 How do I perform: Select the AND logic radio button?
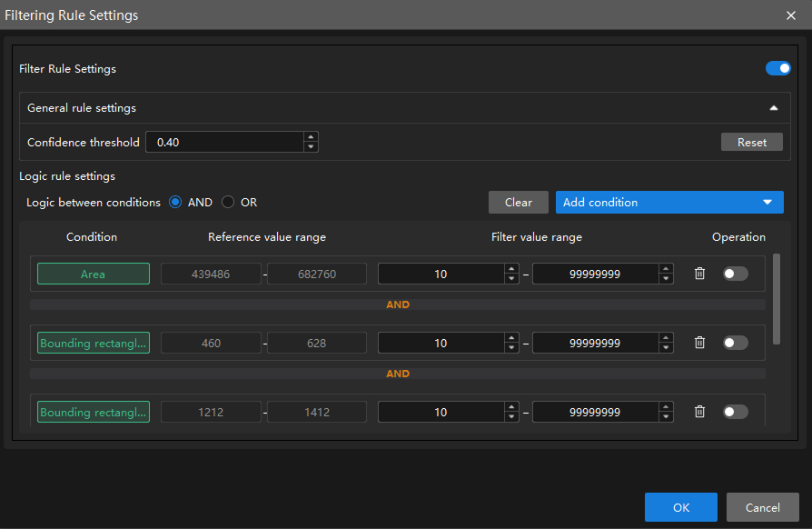pos(175,202)
